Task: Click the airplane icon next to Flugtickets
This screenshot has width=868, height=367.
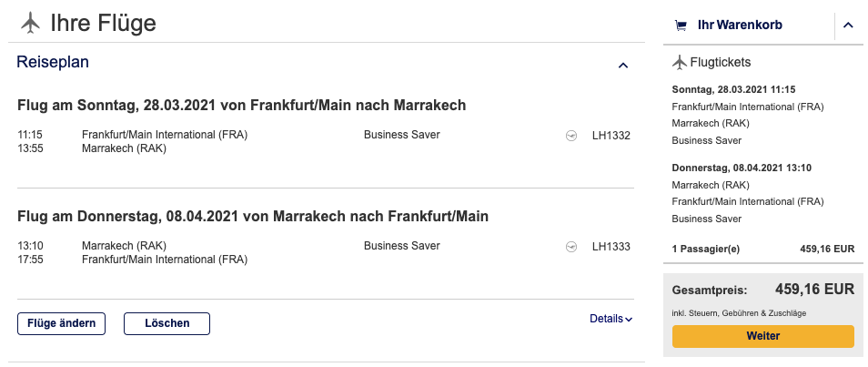Action: 679,63
